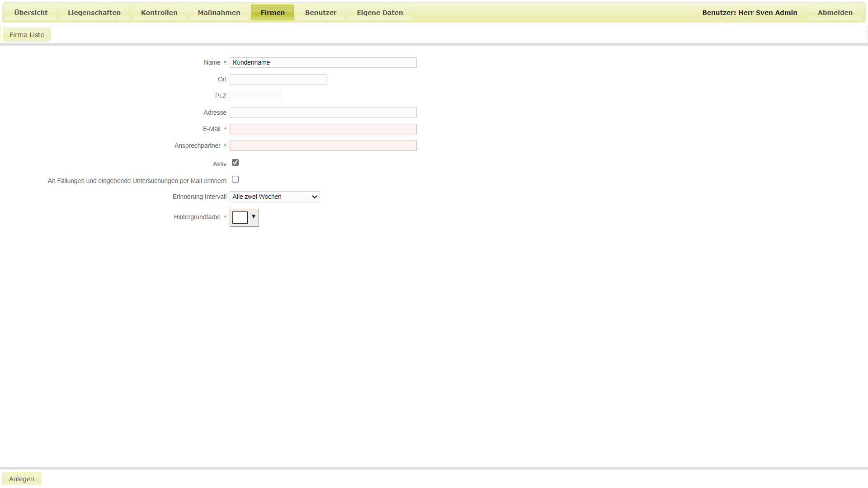Screen dimensions: 868x488
Task: Click the Abmelden button
Action: (835, 13)
